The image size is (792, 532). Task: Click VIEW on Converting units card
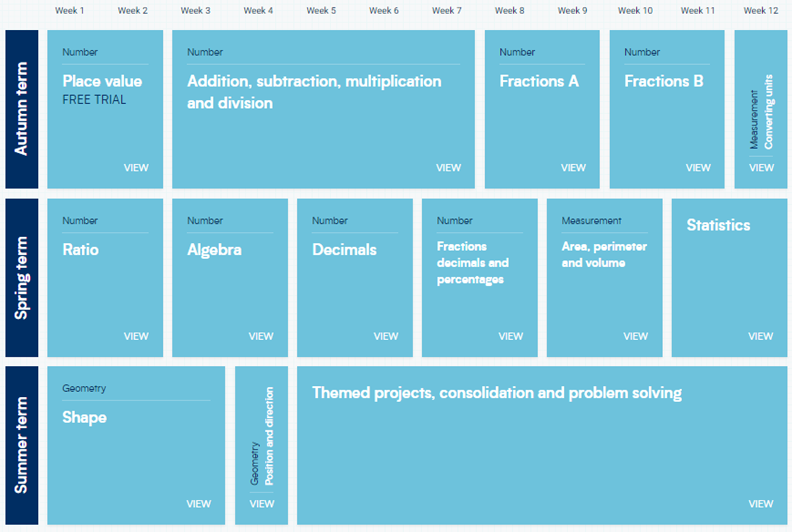761,168
